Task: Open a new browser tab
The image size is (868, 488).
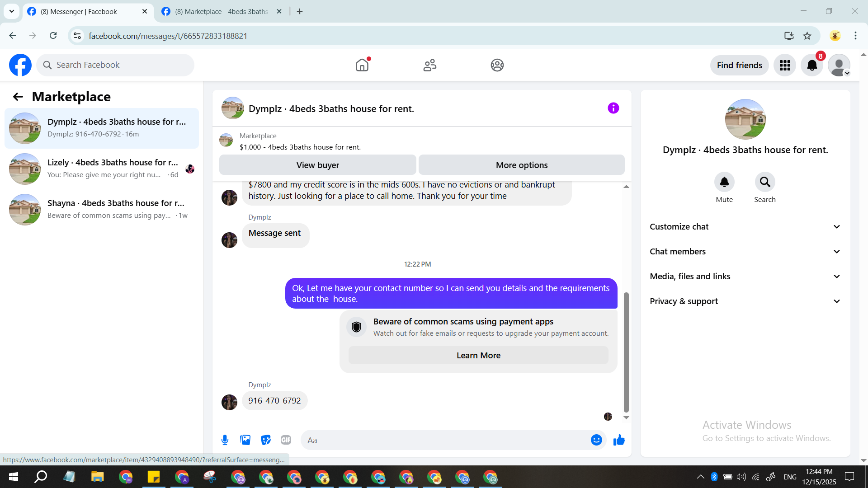Action: click(300, 12)
